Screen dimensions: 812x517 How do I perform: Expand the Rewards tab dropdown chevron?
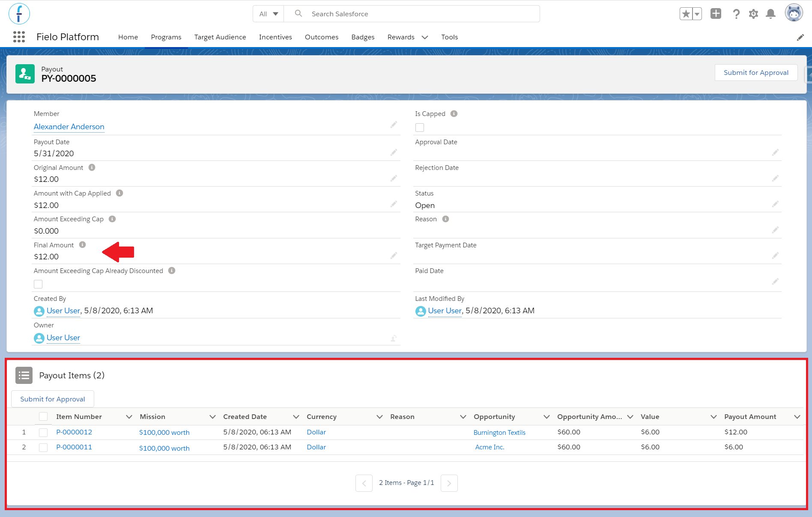425,37
